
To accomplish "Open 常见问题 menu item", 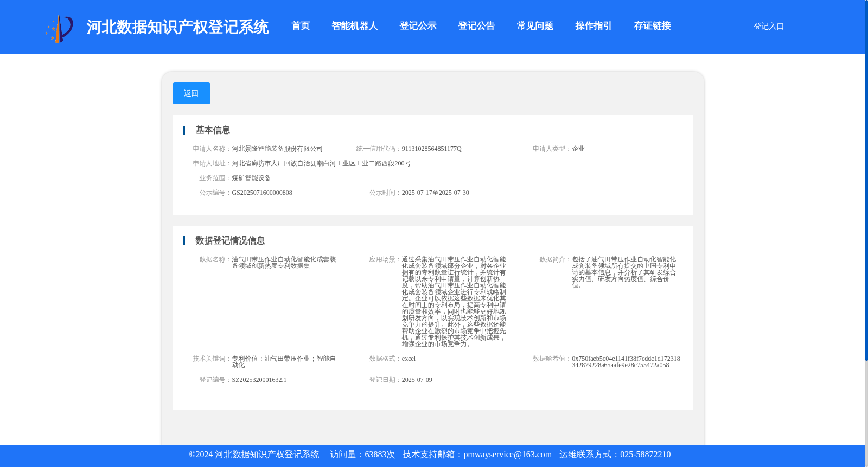I will point(535,26).
